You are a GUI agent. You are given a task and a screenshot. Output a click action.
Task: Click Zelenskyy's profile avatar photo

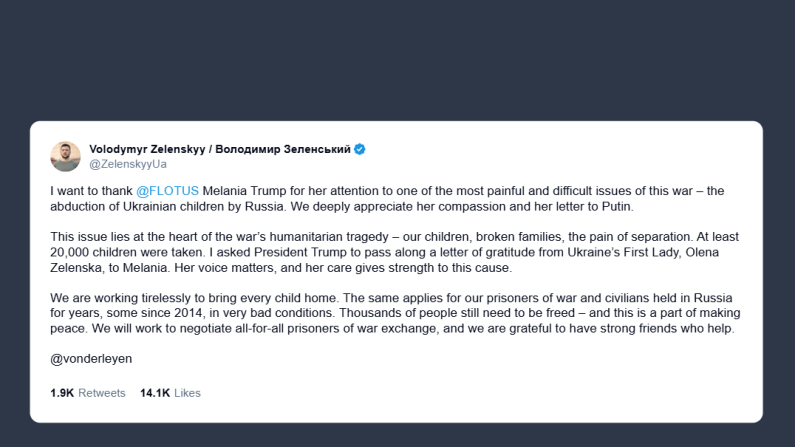click(x=65, y=156)
